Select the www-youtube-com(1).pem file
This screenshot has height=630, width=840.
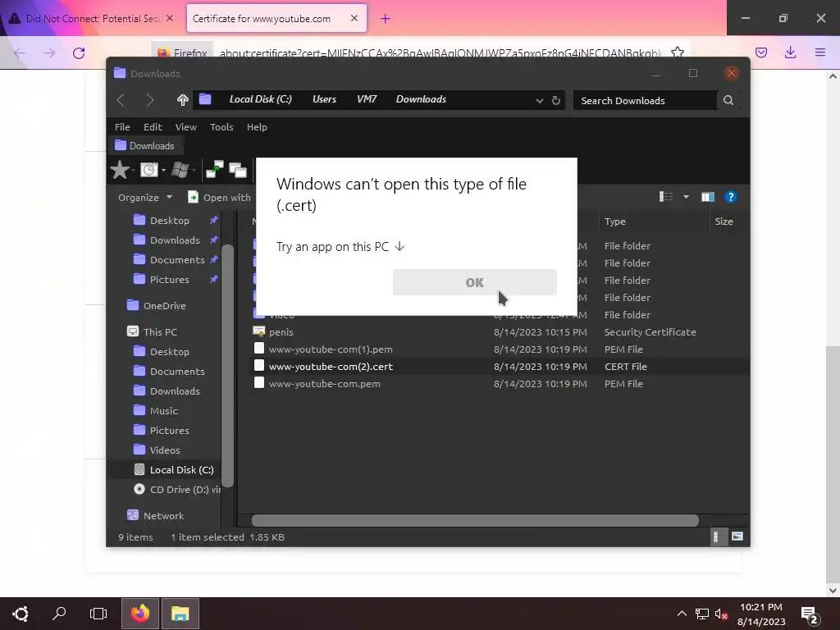coord(331,349)
